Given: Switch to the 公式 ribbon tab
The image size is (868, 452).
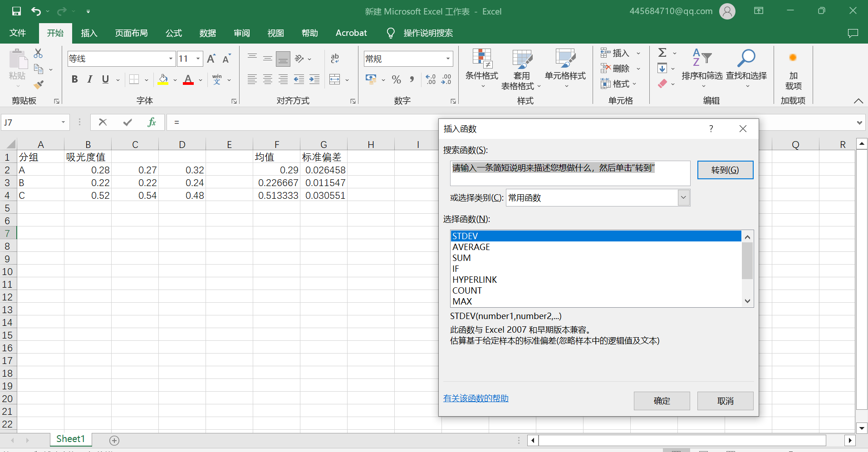Looking at the screenshot, I should pyautogui.click(x=173, y=33).
